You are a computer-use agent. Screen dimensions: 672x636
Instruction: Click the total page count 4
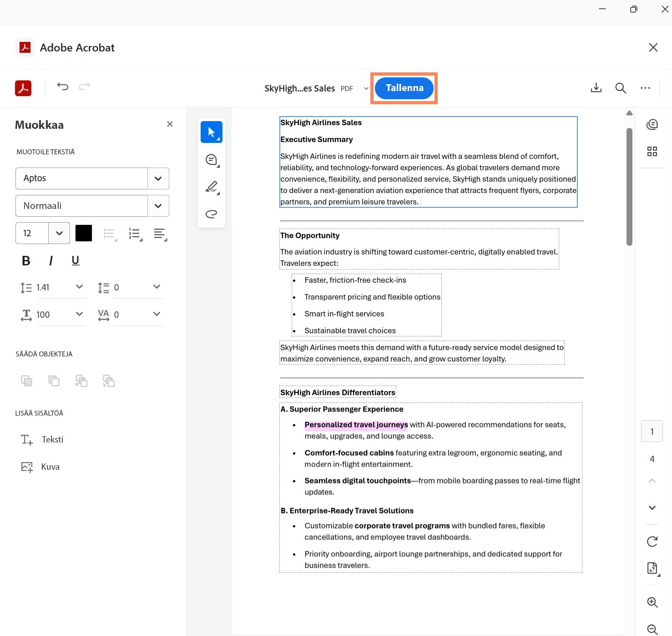(x=652, y=459)
